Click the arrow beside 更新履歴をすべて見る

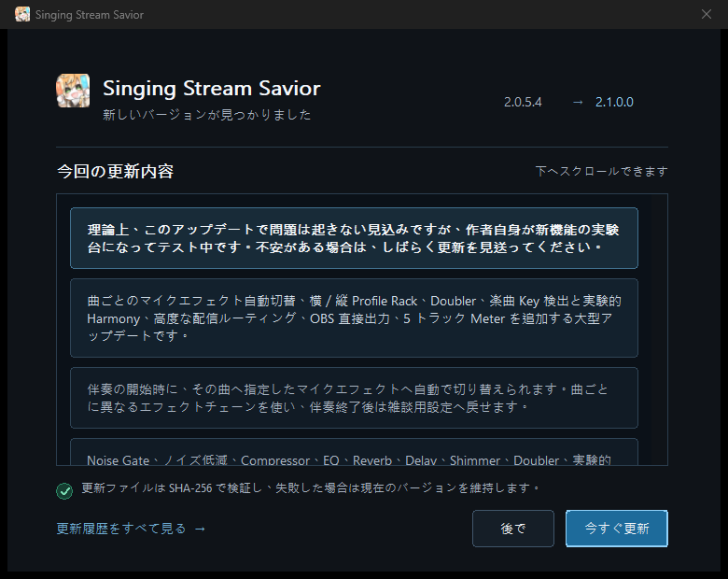click(x=200, y=529)
